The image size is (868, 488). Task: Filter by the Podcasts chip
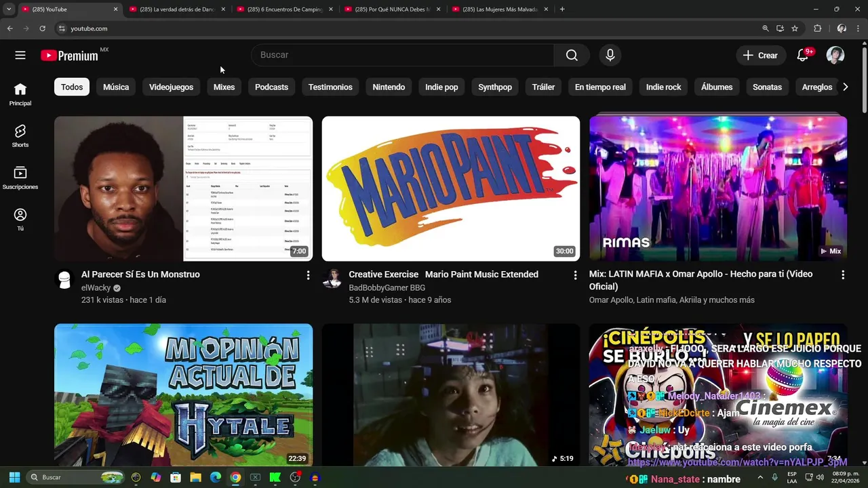click(x=271, y=87)
